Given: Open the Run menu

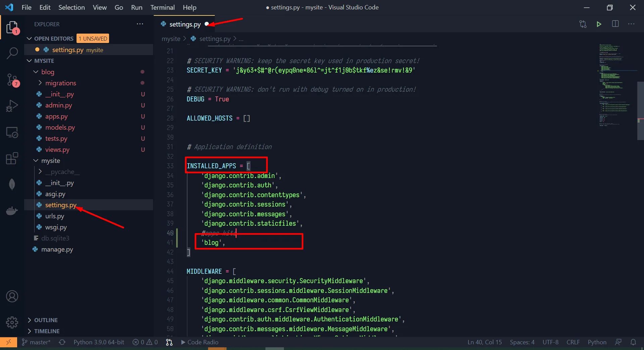Looking at the screenshot, I should 137,7.
